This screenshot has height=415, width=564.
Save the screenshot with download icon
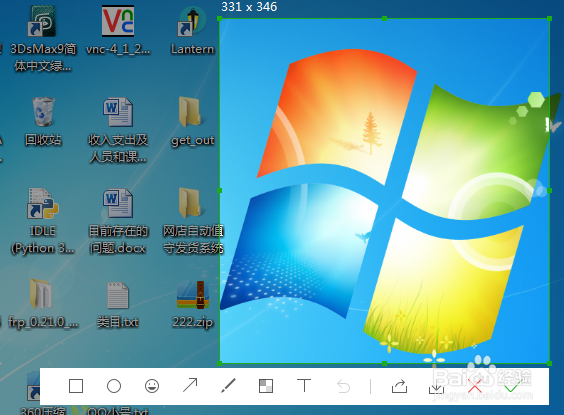pos(436,388)
